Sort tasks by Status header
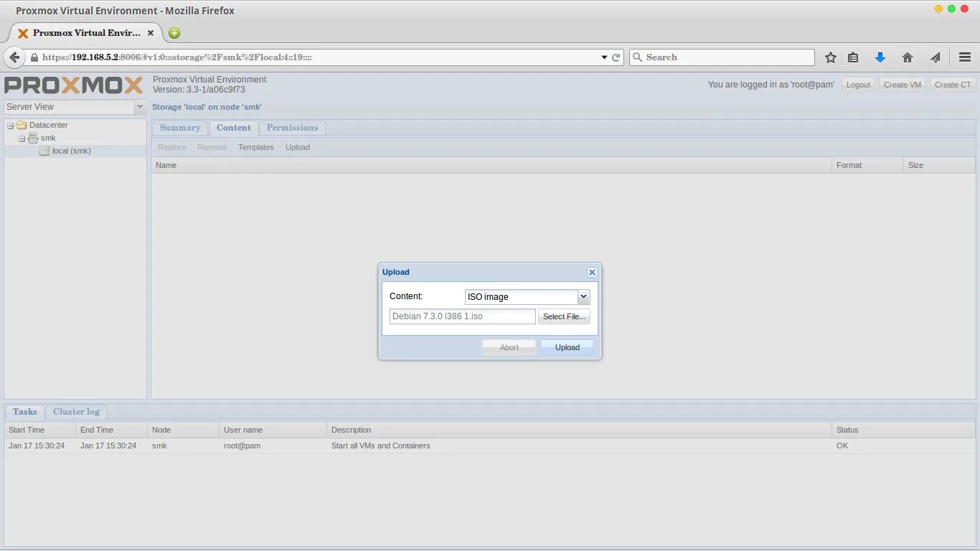Screen dimensions: 980x551 tap(903, 430)
